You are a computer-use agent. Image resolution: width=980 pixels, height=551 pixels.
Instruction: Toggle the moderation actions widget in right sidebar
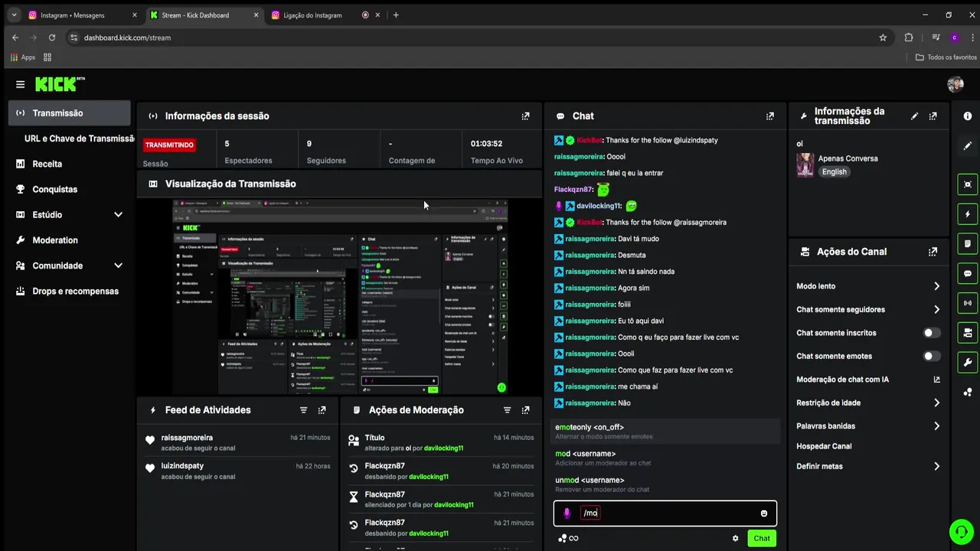968,243
